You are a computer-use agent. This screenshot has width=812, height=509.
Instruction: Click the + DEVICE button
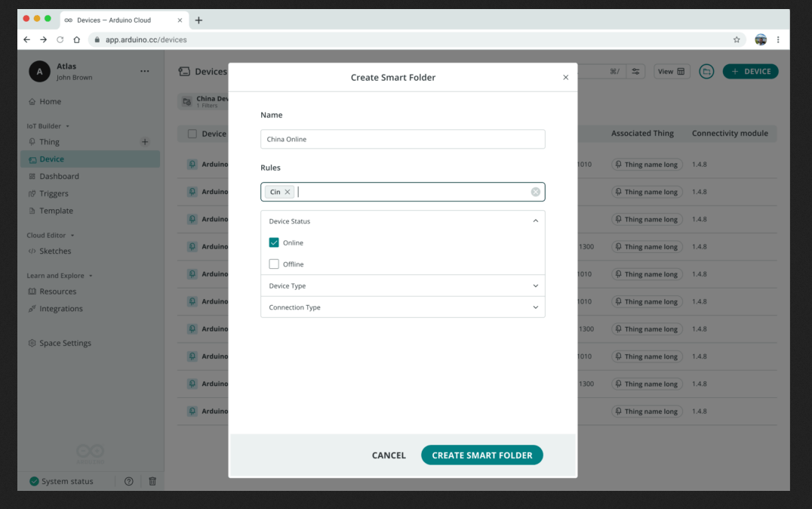click(x=750, y=72)
